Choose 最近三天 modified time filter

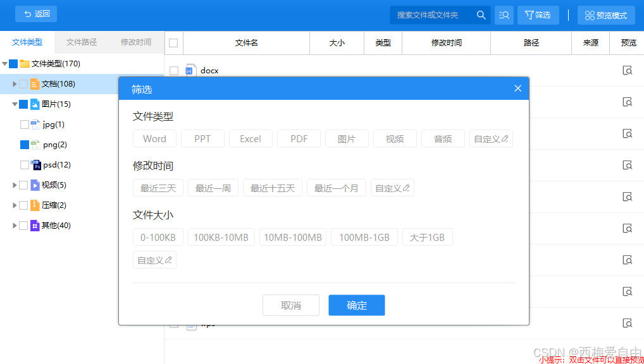[158, 188]
